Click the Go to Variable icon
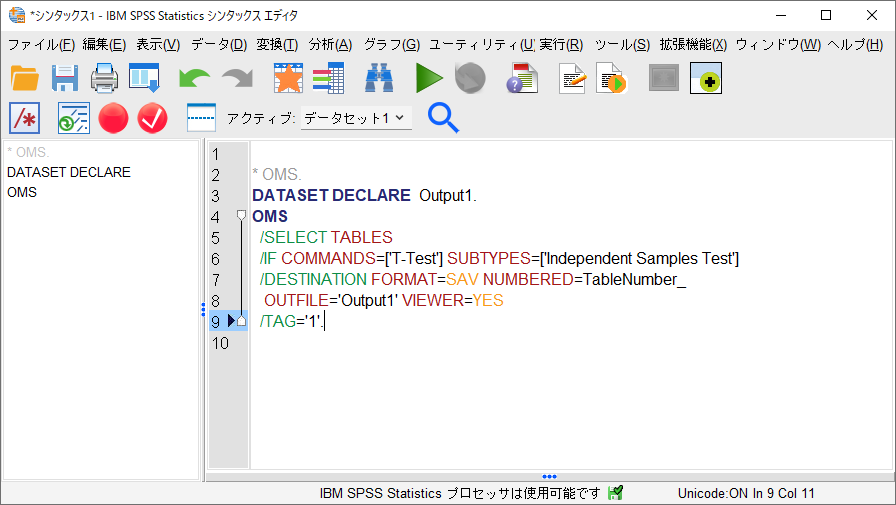The height and width of the screenshot is (505, 896). click(328, 78)
